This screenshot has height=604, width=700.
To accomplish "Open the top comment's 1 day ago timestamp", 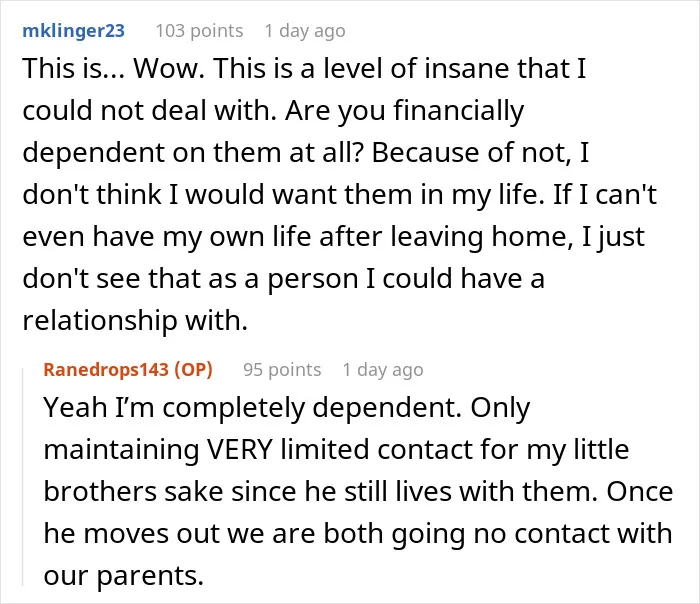I will pyautogui.click(x=305, y=31).
